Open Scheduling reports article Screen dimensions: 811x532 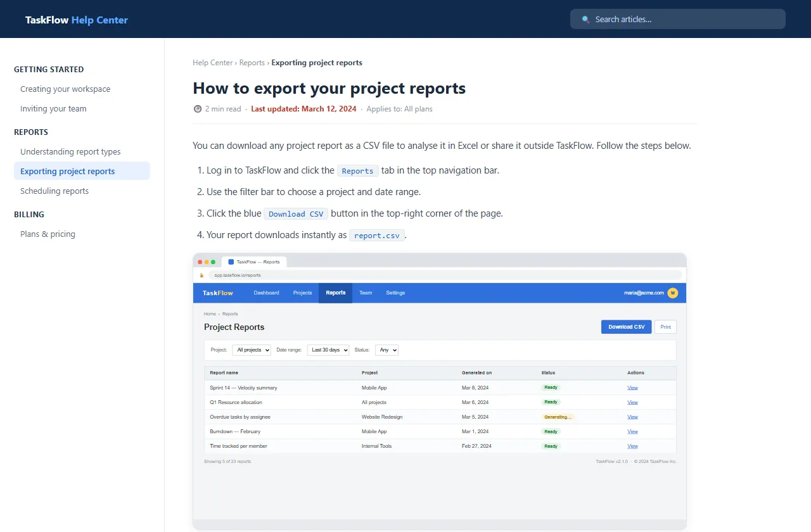point(54,191)
